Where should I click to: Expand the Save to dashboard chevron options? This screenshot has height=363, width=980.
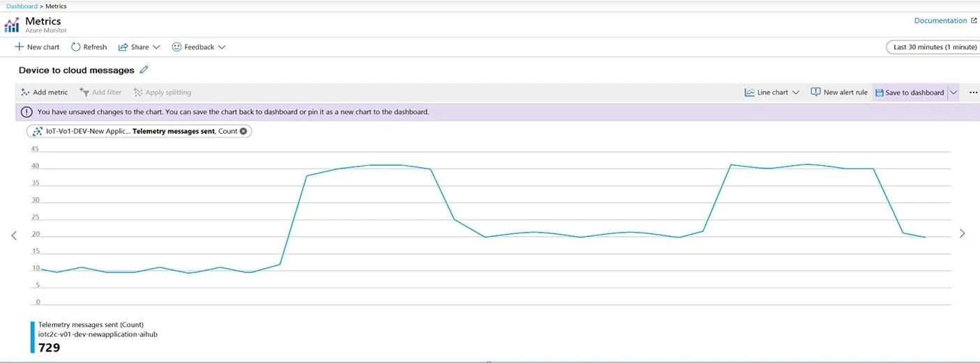(953, 92)
